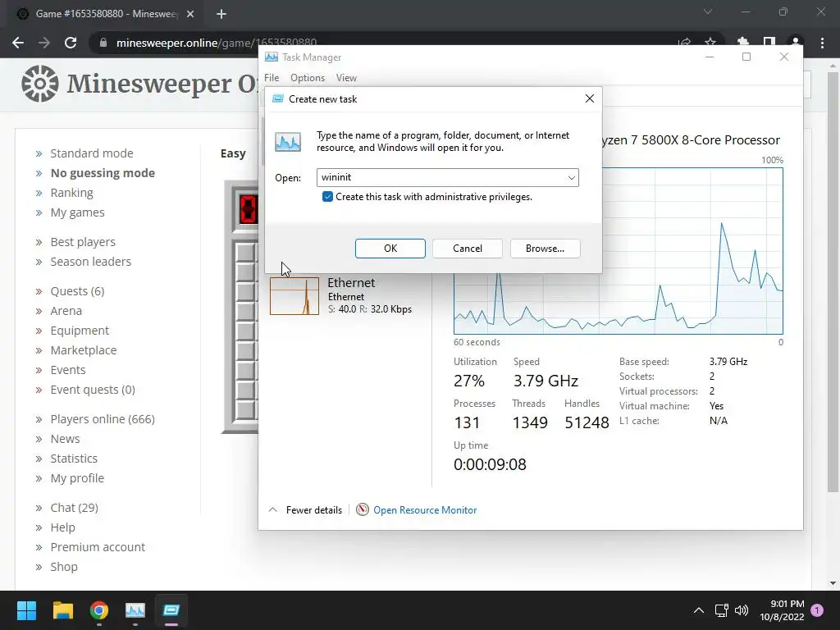The image size is (840, 630).
Task: Open the Windows Start menu
Action: tap(26, 610)
